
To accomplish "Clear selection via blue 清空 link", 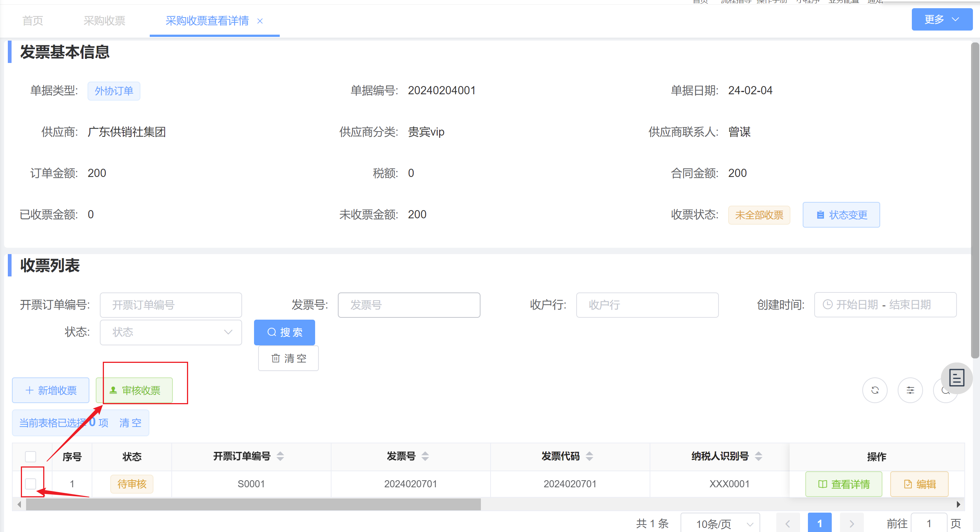I will (130, 423).
